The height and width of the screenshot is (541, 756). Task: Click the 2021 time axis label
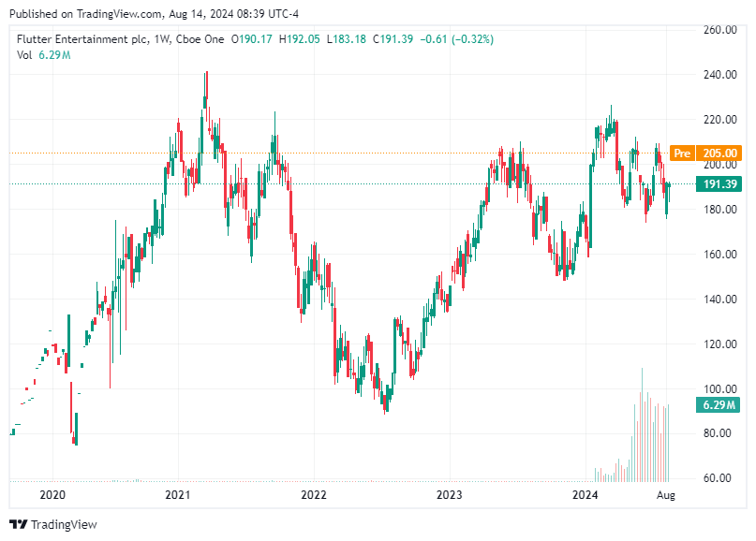pos(178,495)
